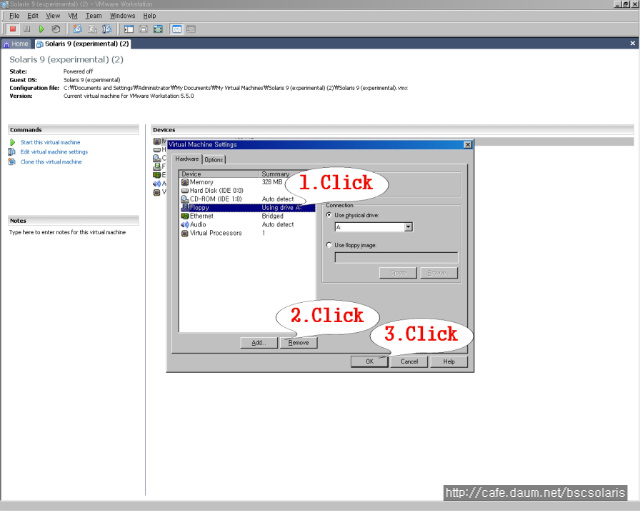Click the red Power Off toolbar icon
Image resolution: width=640 pixels, height=511 pixels.
coord(13,29)
